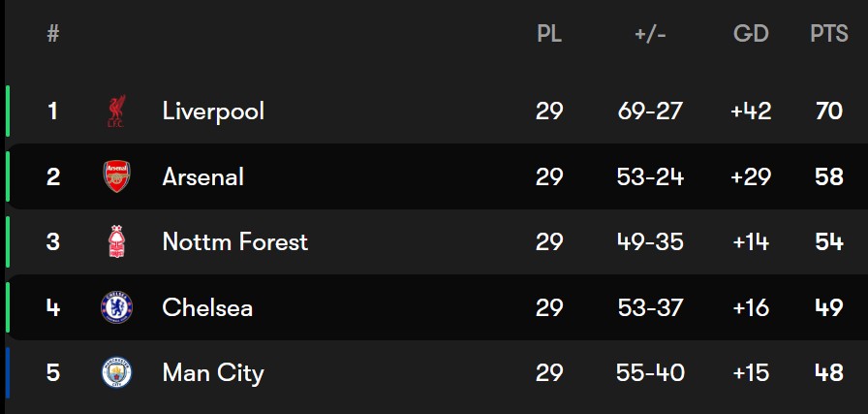Click the Chelsea club crest
The height and width of the screenshot is (414, 868).
point(117,307)
